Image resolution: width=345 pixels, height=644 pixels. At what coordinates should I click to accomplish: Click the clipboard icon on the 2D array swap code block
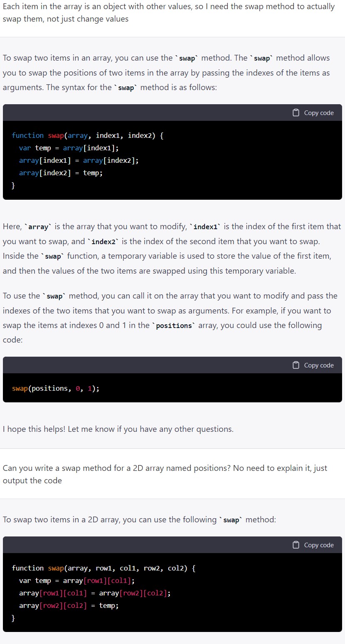click(x=296, y=545)
